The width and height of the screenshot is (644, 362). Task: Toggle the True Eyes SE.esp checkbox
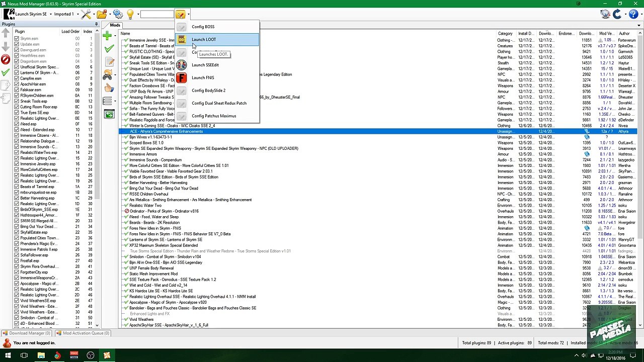click(17, 113)
